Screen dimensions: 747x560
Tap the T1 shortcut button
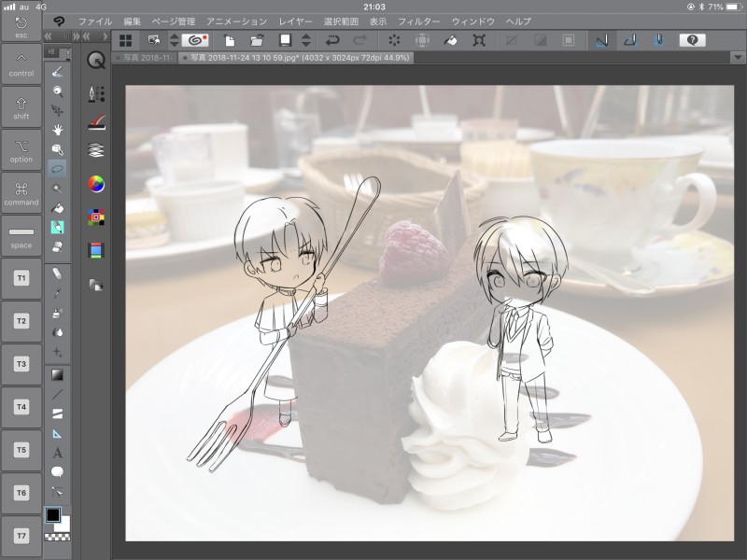(21, 279)
